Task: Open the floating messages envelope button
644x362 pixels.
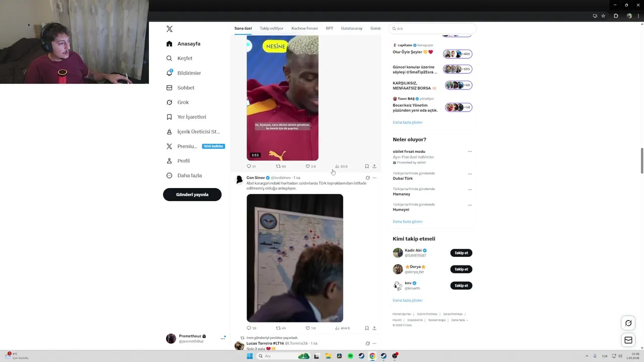Action: click(628, 340)
